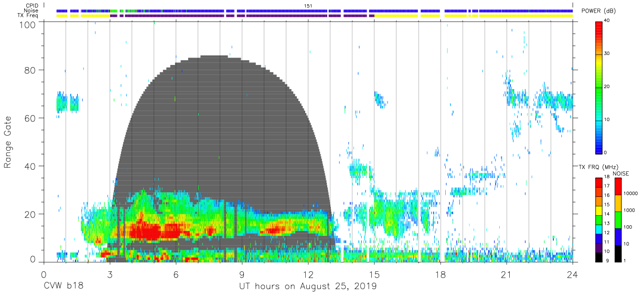The image size is (644, 297).
Task: Click the 'Range Gate' y-axis title
Action: point(8,143)
